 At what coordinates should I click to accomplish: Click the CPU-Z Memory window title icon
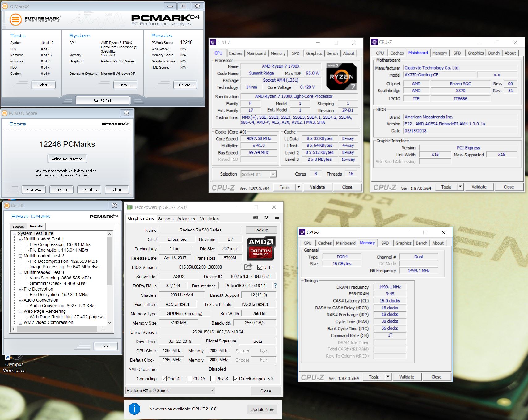tap(302, 232)
